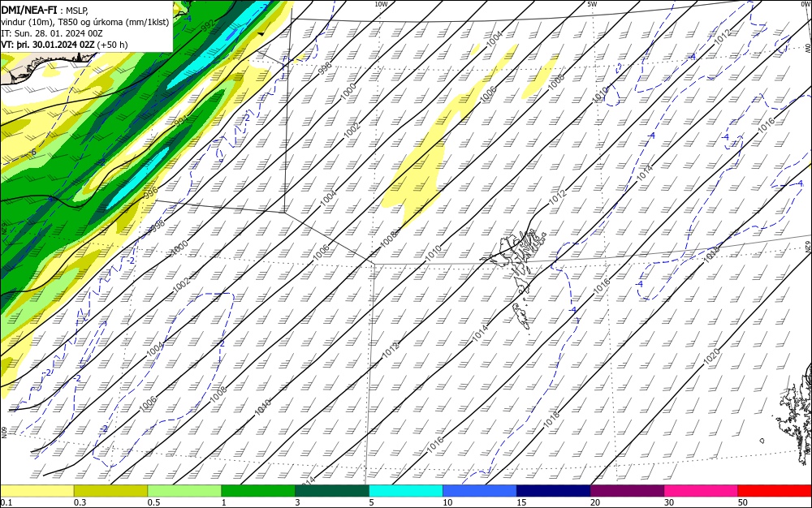Viewport: 812px width, 508px height.
Task: Click the 992 isobar label
Action: (208, 26)
